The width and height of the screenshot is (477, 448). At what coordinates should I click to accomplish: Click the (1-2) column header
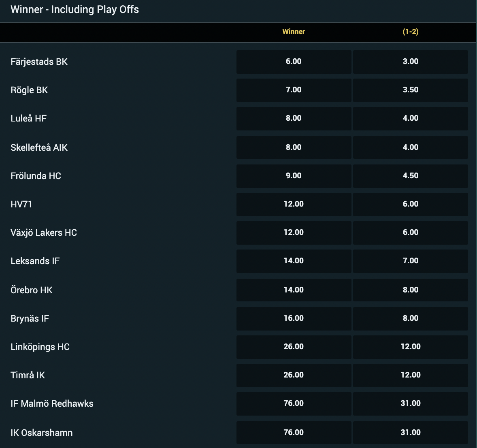(x=410, y=32)
